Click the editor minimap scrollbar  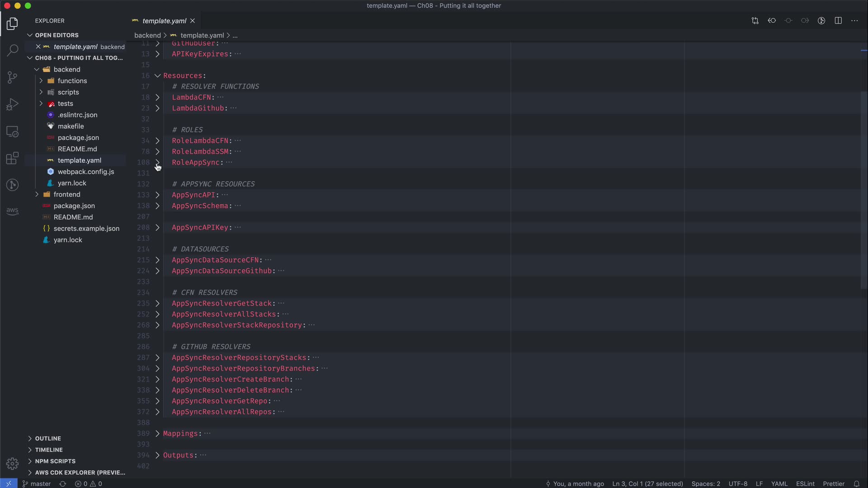pos(863,190)
